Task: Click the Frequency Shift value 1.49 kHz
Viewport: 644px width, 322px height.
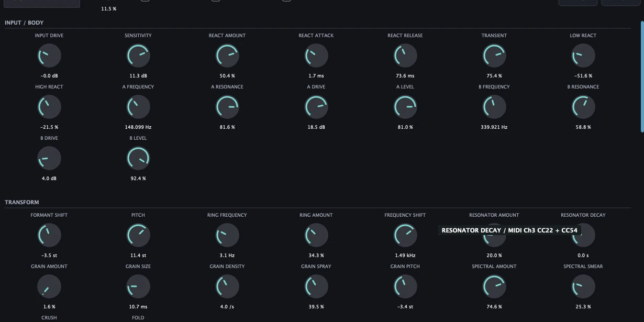Action: 405,256
